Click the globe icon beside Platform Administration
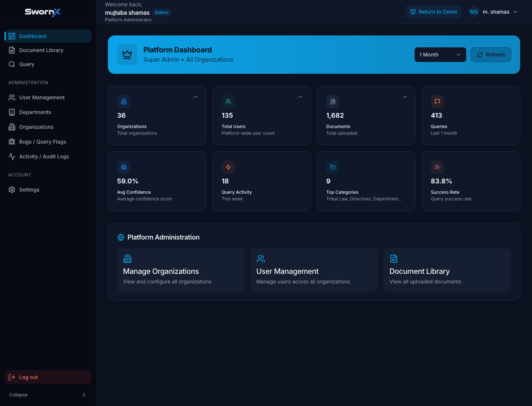 click(121, 237)
